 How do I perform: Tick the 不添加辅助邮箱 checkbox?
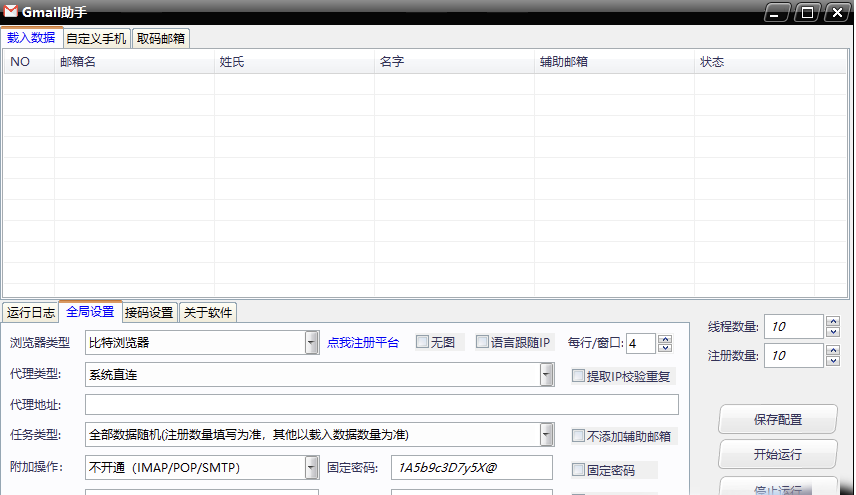click(x=578, y=436)
